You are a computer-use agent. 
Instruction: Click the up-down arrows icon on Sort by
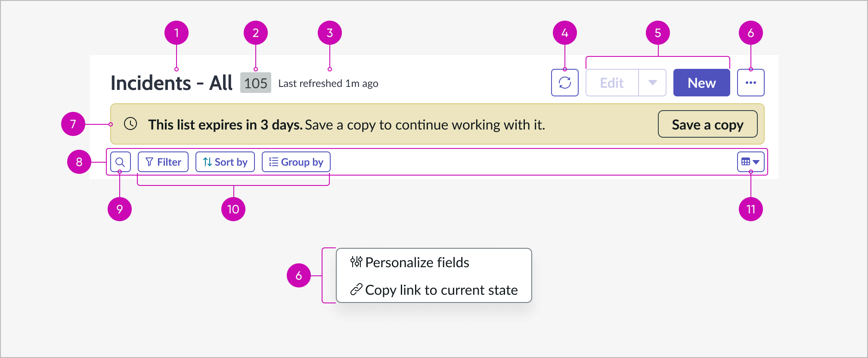pyautogui.click(x=207, y=162)
